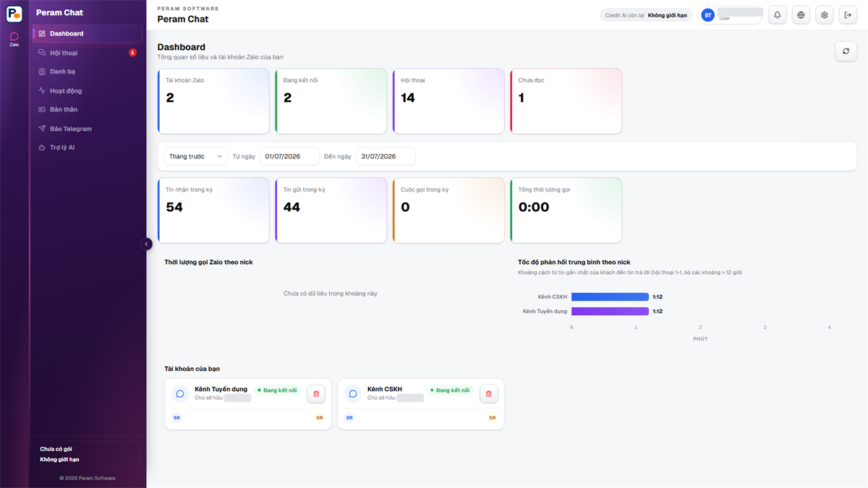The width and height of the screenshot is (868, 488).
Task: Click the Hội thoại chat bubble icon
Action: tap(42, 53)
